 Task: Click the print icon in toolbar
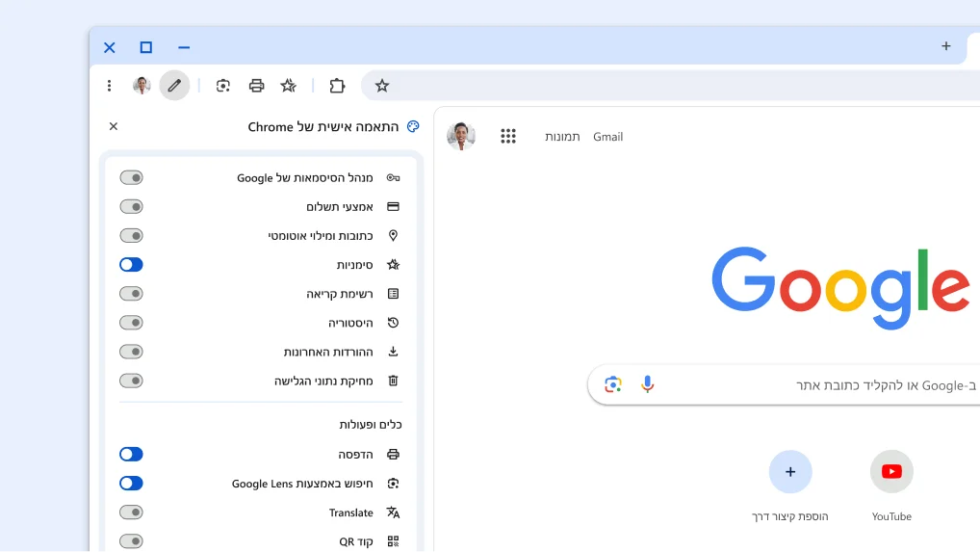pos(256,86)
